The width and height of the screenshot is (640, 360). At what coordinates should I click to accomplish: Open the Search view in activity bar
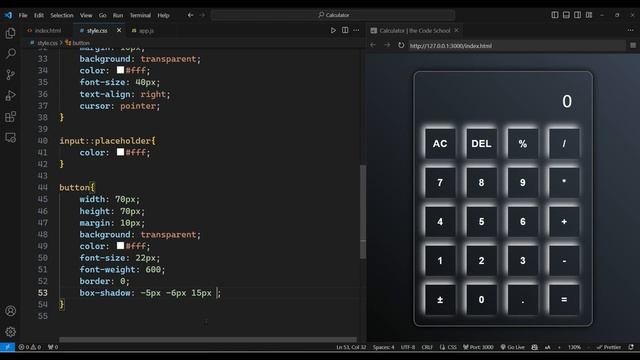click(11, 53)
